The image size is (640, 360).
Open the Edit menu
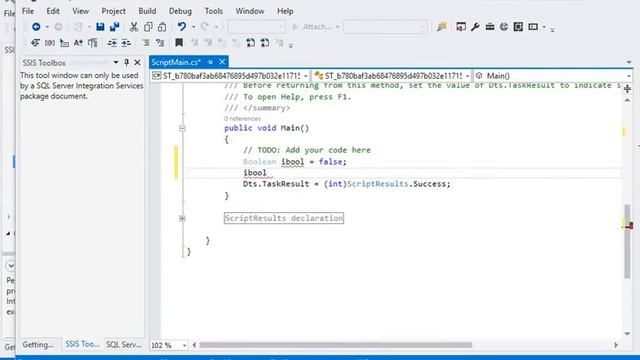[x=53, y=11]
